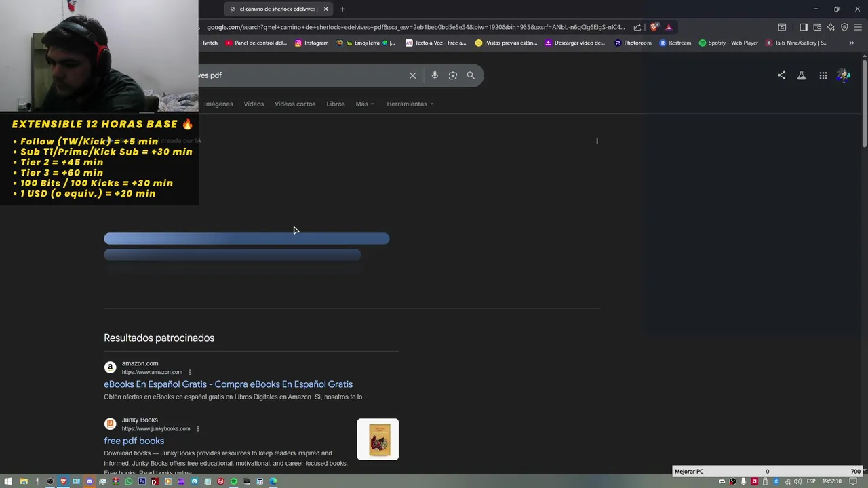868x488 pixels.
Task: Show more bookmarks with the double chevron
Action: coord(852,43)
